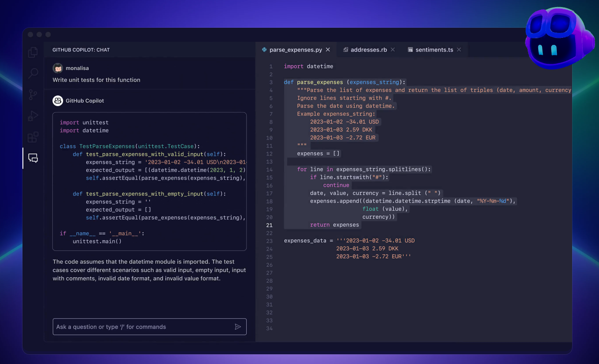Click the GitHub Copilot avatar icon

[58, 101]
